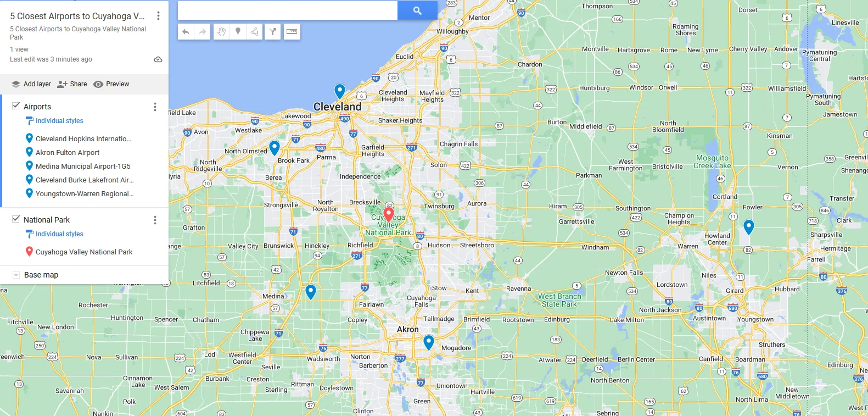The width and height of the screenshot is (868, 416).
Task: Click the Undo arrow tool
Action: [186, 32]
